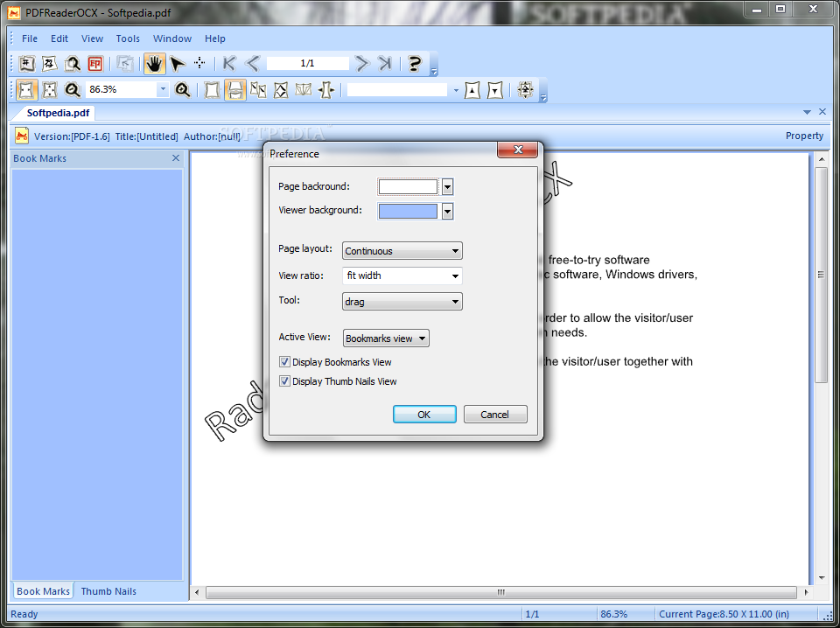
Task: Click the blue Viewer background swatch
Action: [409, 212]
